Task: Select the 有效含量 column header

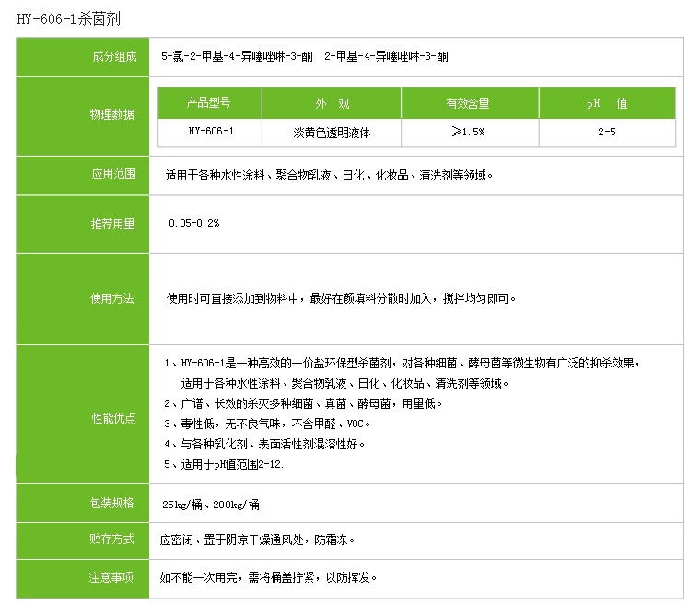Action: point(469,103)
